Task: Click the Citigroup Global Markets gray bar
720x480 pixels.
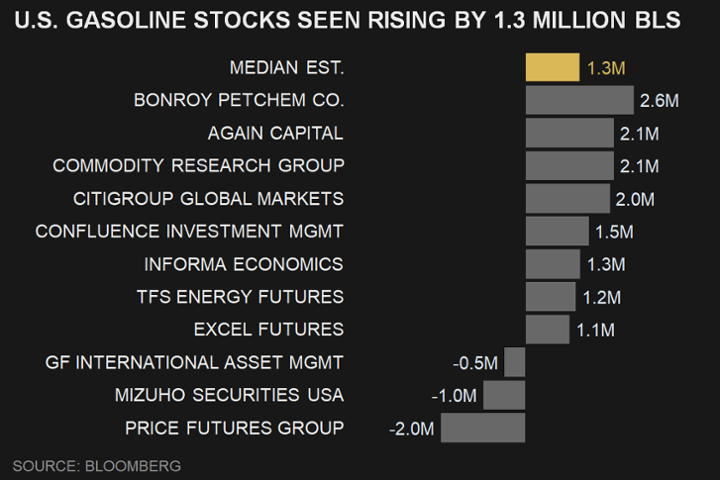Action: click(x=567, y=198)
